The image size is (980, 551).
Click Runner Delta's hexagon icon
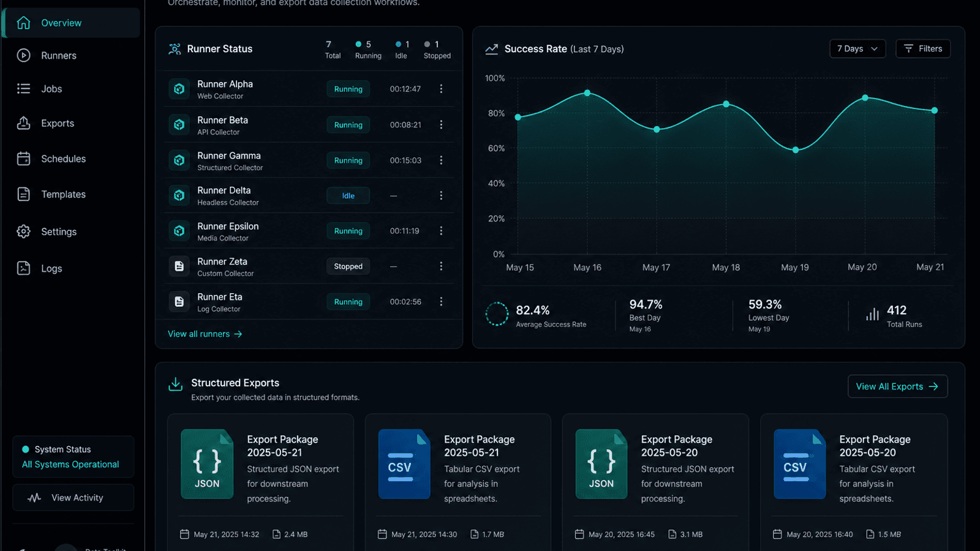(179, 195)
